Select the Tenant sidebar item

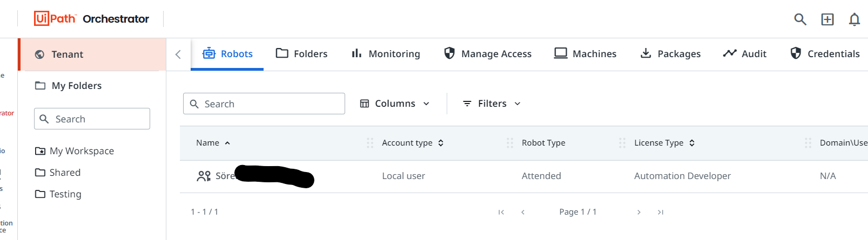[x=93, y=54]
